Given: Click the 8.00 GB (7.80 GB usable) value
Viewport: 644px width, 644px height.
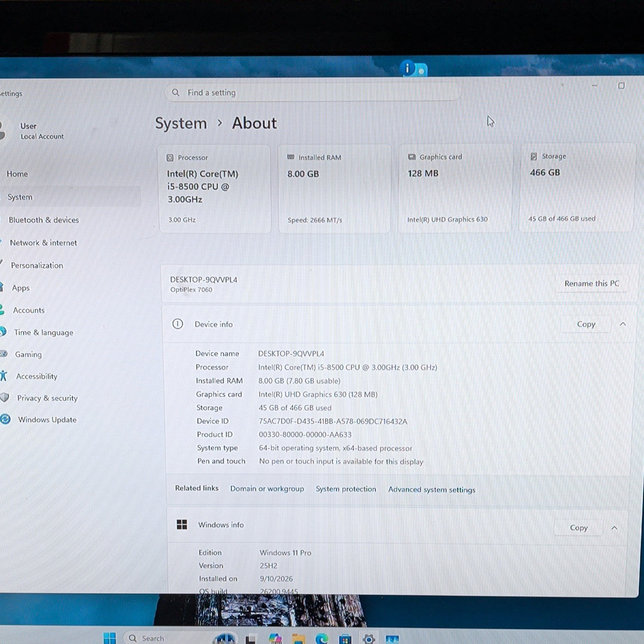Looking at the screenshot, I should (299, 380).
